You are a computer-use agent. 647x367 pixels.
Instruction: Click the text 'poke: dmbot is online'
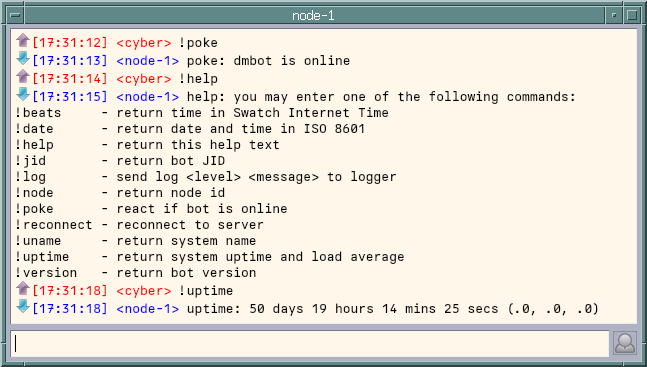268,61
